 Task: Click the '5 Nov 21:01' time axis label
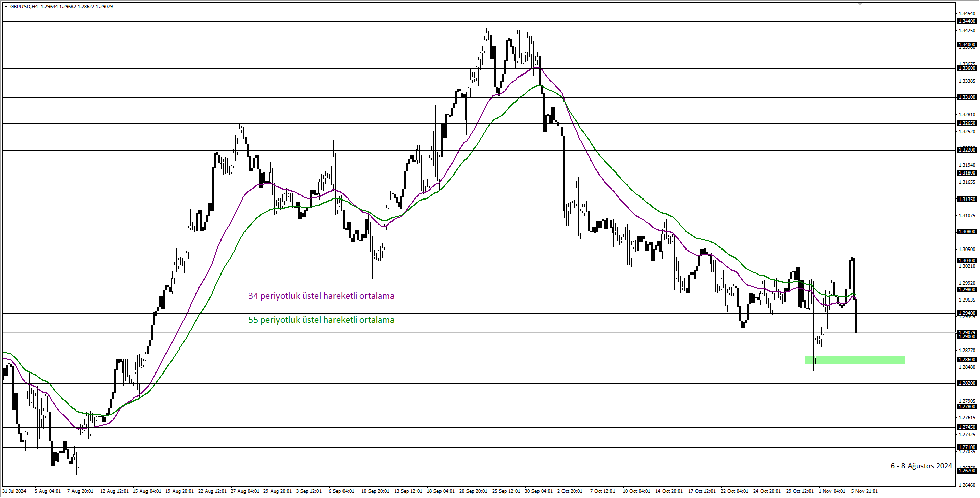(x=865, y=491)
